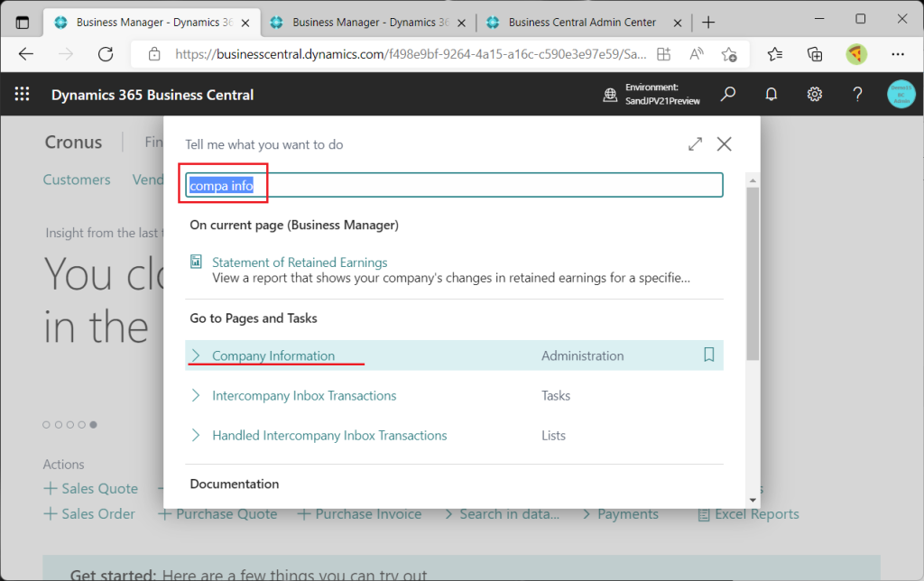The image size is (924, 581).
Task: Open Statement of Retained Earnings report
Action: (300, 263)
